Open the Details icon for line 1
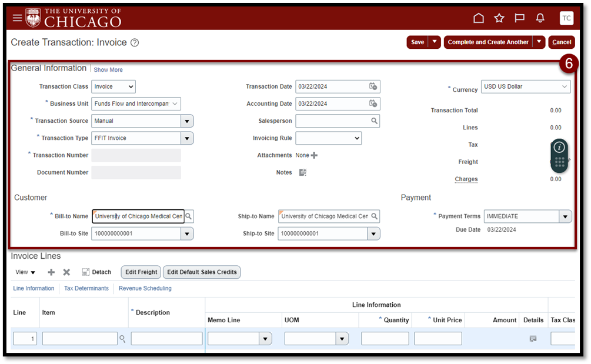 533,339
